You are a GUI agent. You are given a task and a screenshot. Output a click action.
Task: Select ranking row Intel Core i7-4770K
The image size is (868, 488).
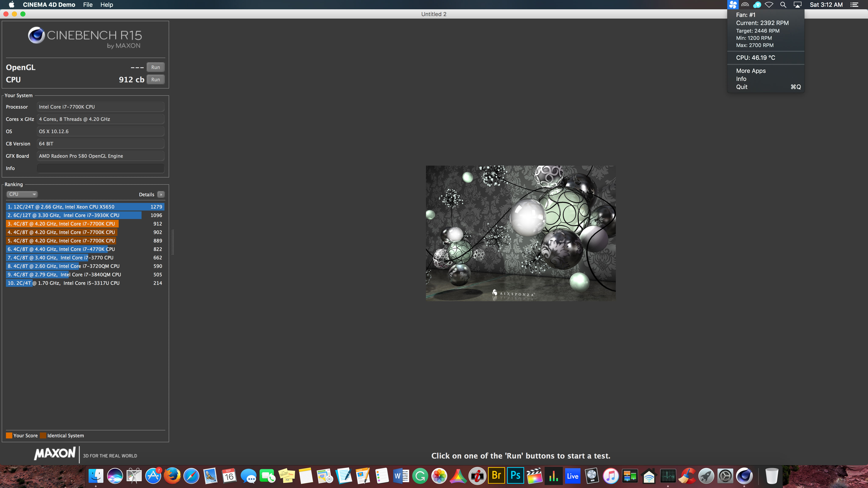[x=85, y=249]
